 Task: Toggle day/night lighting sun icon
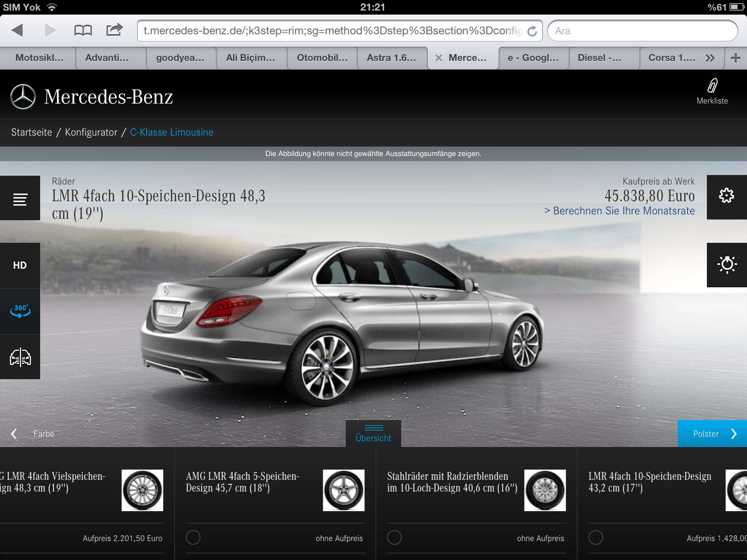click(727, 265)
